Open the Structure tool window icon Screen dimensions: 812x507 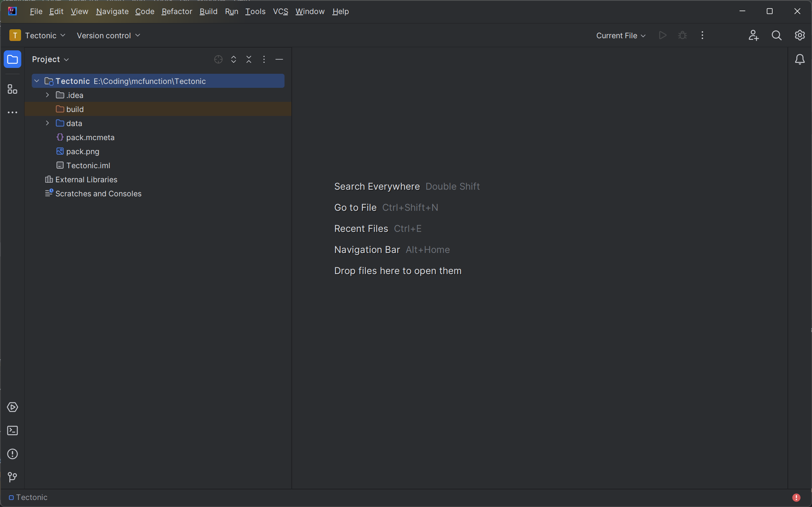[x=12, y=89]
